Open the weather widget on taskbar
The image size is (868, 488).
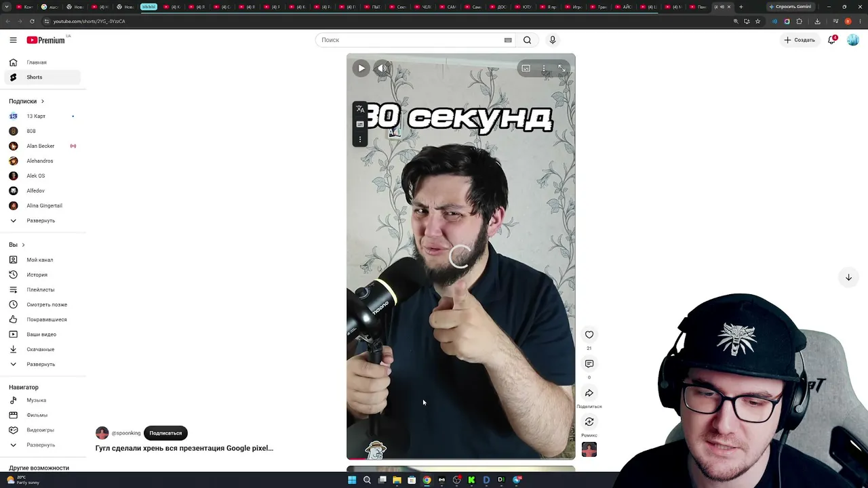click(x=23, y=480)
